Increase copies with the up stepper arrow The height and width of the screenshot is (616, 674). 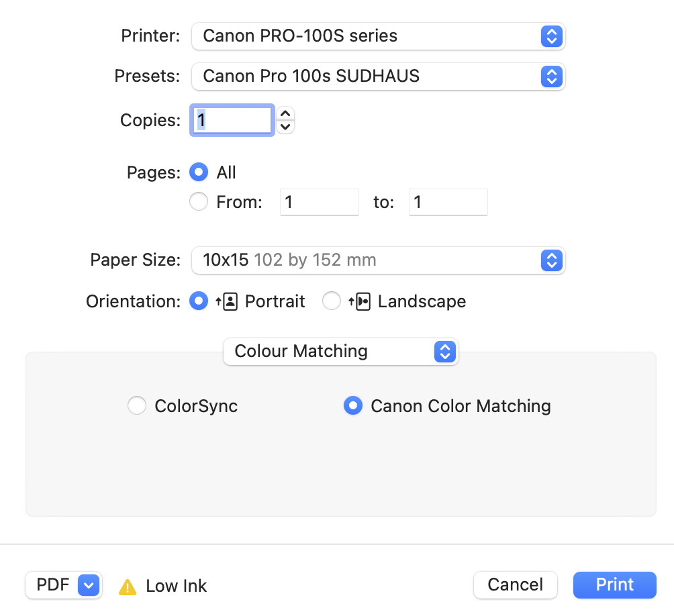pyautogui.click(x=286, y=113)
